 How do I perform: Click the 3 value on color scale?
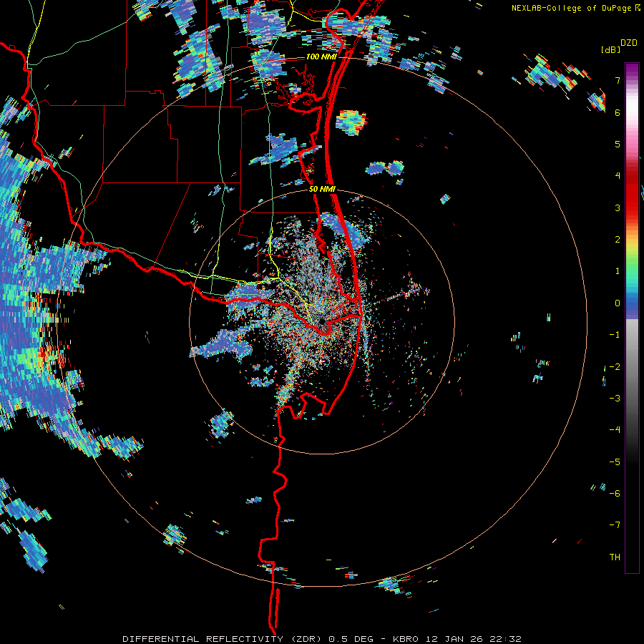click(618, 208)
